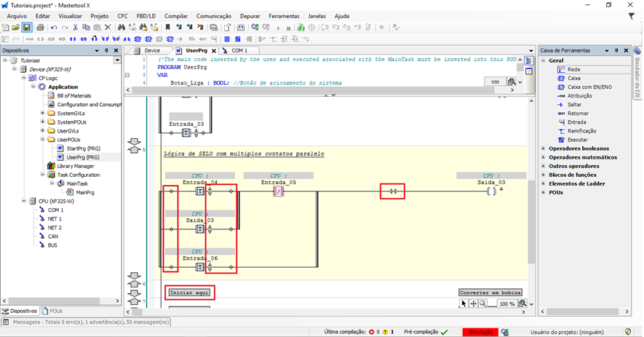The height and width of the screenshot is (337, 644).
Task: Expand the Operadores booleanos group
Action: point(543,148)
